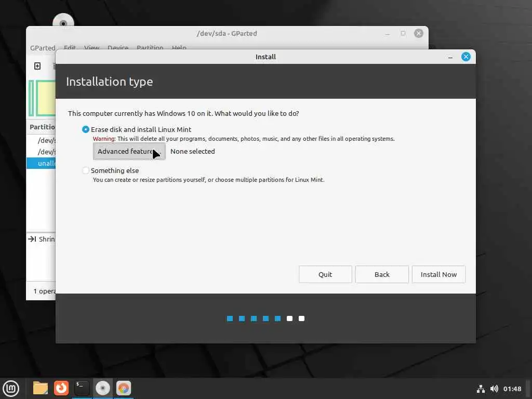Click New partition icon in GParted toolbar

[x=37, y=66]
